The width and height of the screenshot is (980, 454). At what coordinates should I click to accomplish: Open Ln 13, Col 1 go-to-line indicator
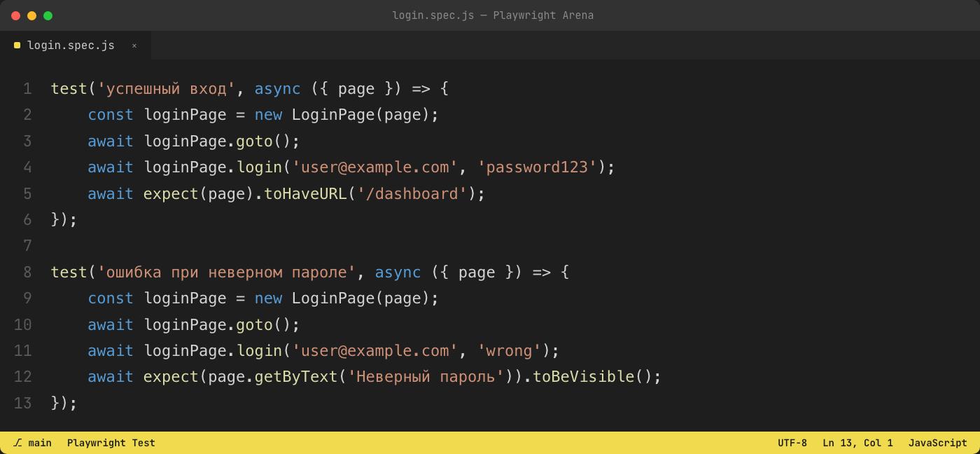[857, 443]
